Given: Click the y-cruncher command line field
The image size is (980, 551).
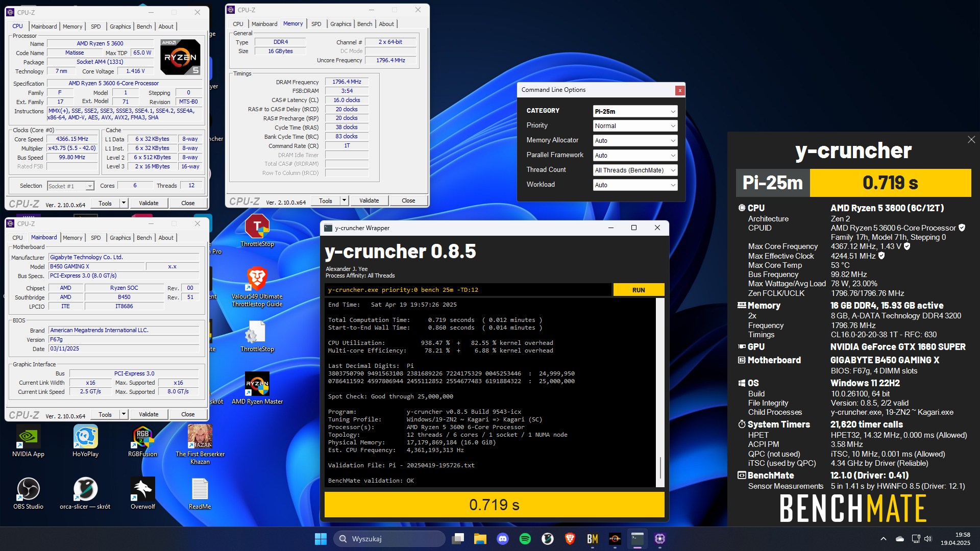Looking at the screenshot, I should 468,290.
